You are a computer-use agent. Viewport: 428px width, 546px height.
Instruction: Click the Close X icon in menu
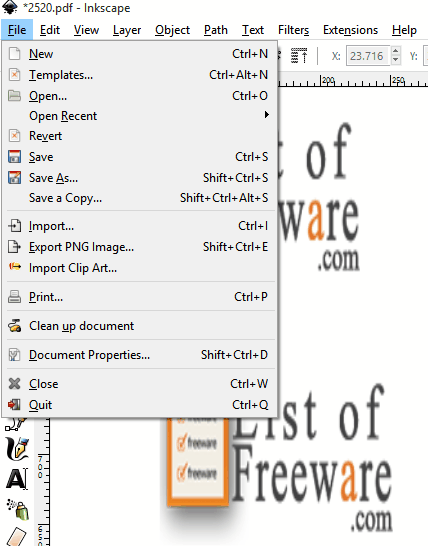(x=14, y=384)
